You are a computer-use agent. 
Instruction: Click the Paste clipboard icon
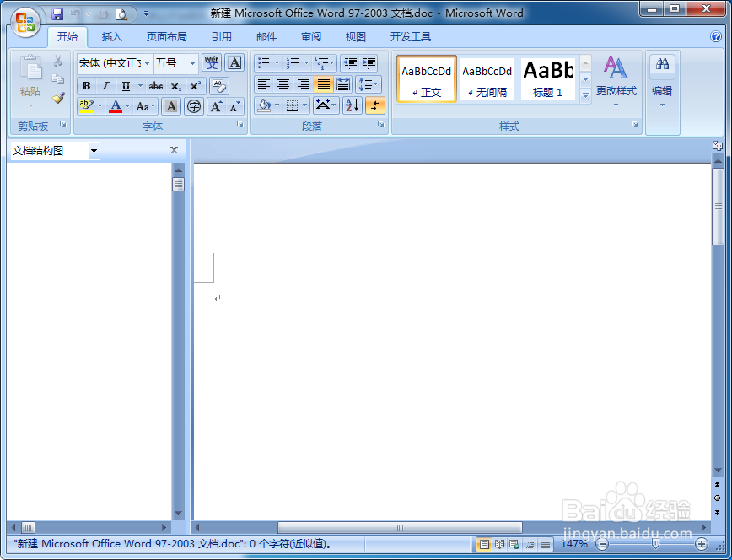(x=30, y=68)
